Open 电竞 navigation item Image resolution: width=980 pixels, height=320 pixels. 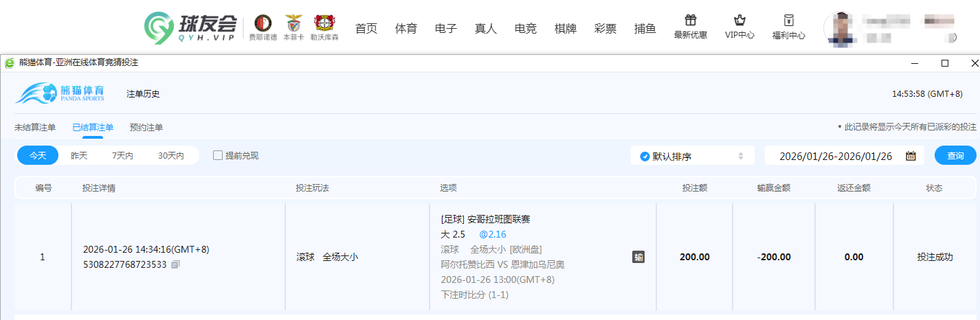[526, 29]
